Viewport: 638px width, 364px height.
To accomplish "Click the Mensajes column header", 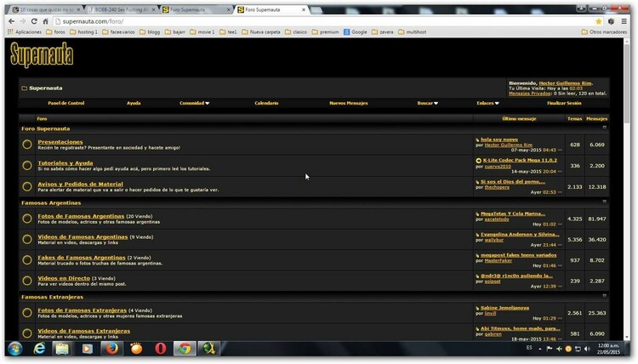I will tap(596, 119).
